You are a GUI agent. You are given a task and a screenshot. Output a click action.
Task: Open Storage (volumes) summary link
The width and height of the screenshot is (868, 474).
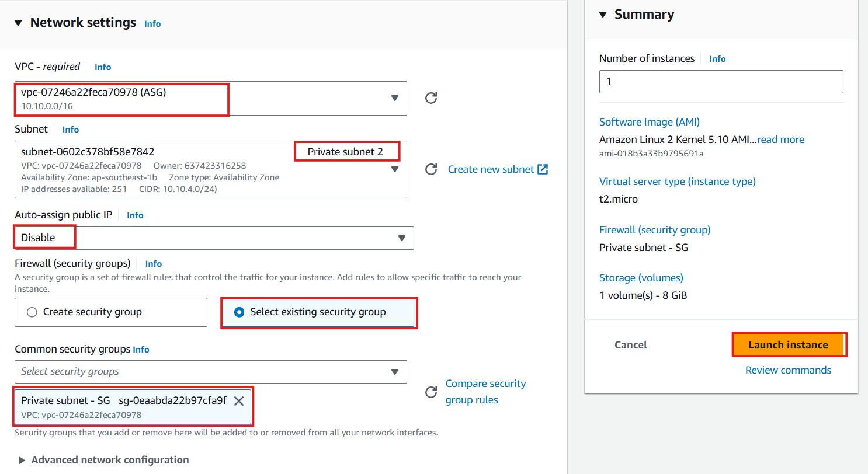click(x=641, y=278)
